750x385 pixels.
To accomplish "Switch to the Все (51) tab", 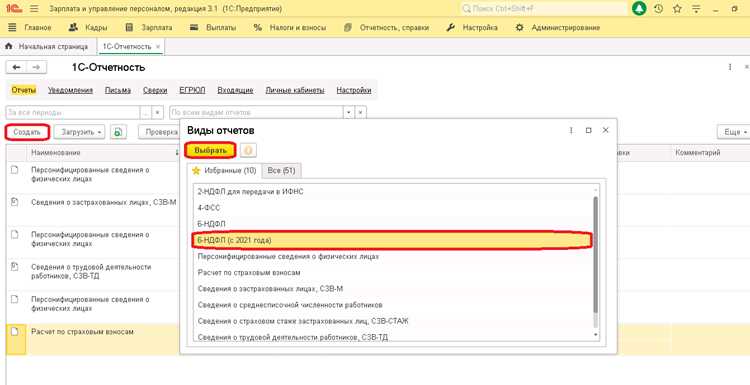I will click(x=281, y=171).
